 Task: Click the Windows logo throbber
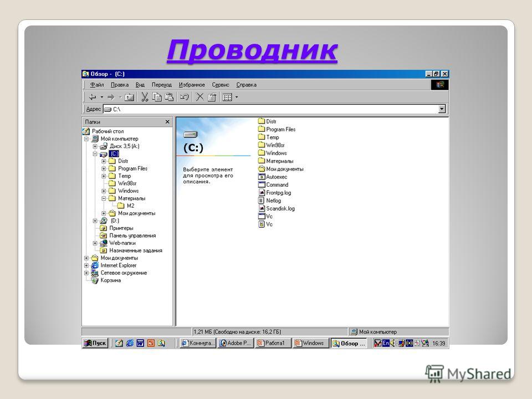(440, 85)
